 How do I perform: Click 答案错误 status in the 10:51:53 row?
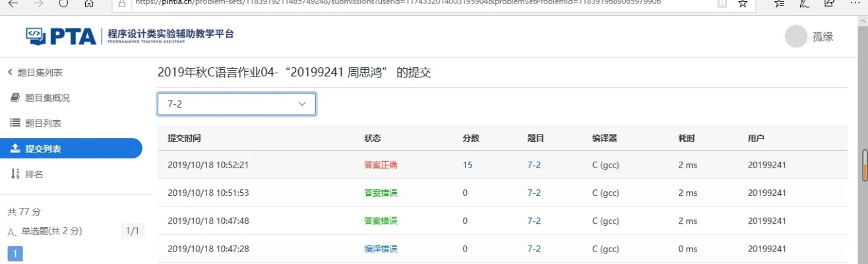[x=381, y=193]
